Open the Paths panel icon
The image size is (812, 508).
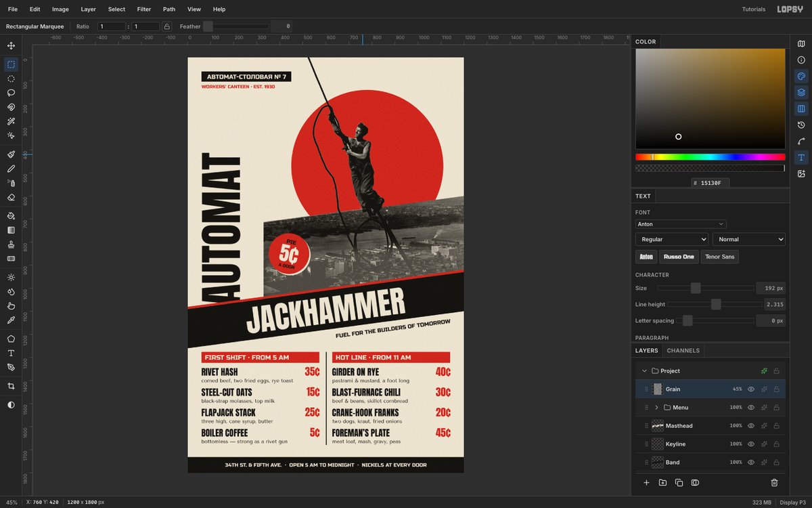click(801, 142)
